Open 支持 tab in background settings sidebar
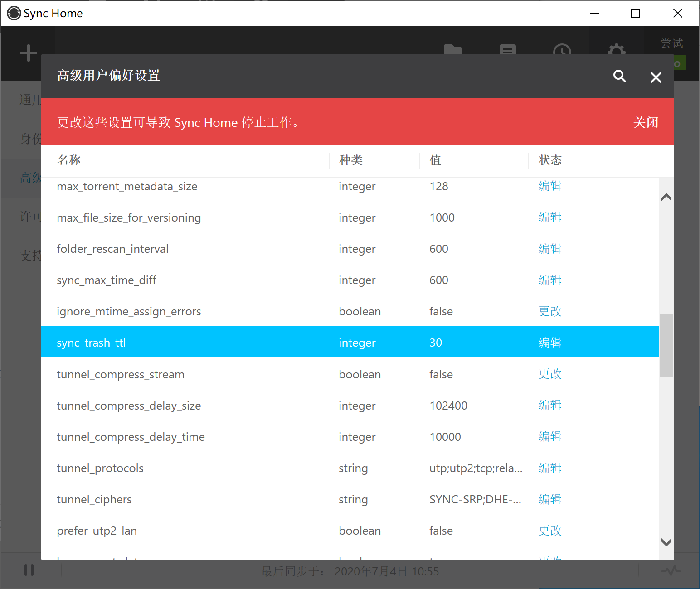The height and width of the screenshot is (589, 700). click(x=30, y=256)
